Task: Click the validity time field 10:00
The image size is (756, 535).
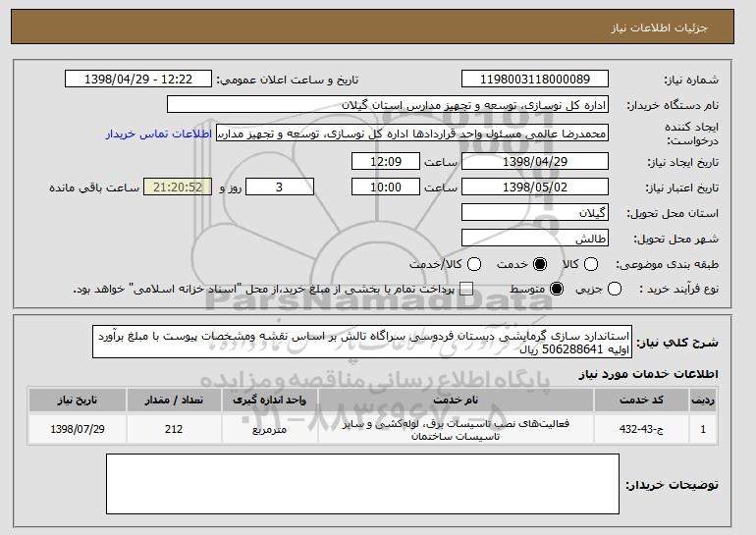Action: [386, 187]
